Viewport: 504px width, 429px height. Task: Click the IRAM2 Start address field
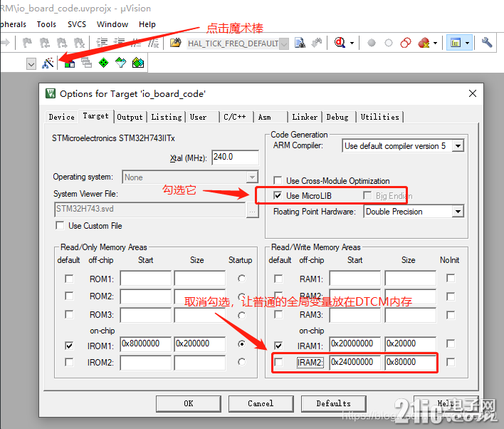pos(355,363)
